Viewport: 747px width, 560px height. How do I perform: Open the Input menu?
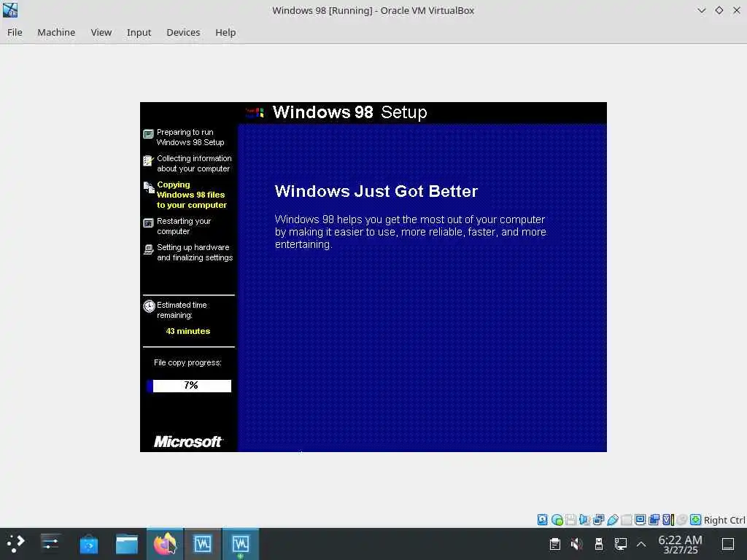point(139,32)
